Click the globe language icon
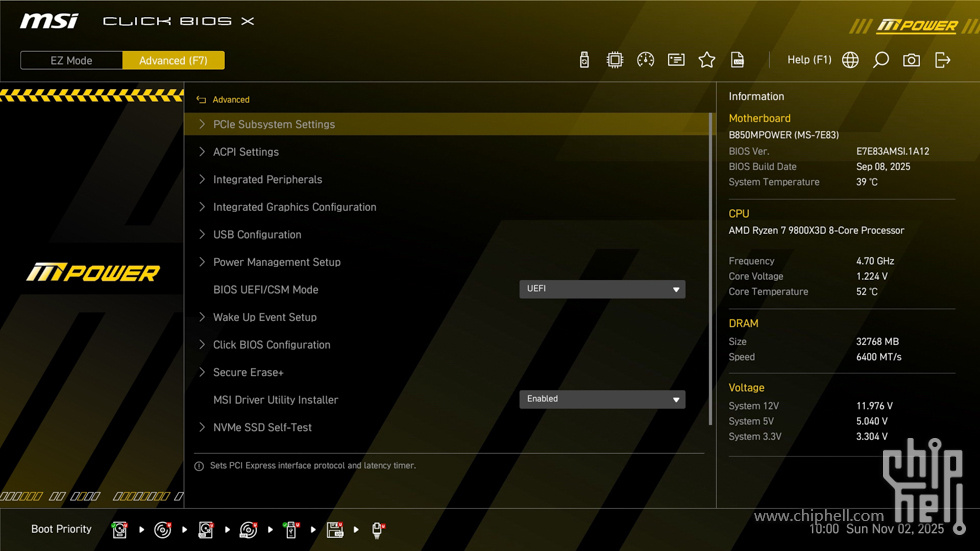Screen dimensions: 980x551 pos(850,60)
